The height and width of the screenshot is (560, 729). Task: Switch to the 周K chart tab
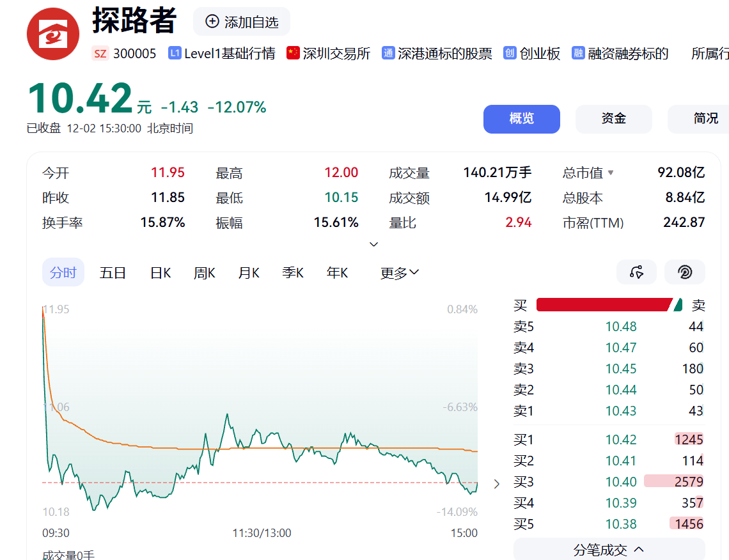click(205, 273)
